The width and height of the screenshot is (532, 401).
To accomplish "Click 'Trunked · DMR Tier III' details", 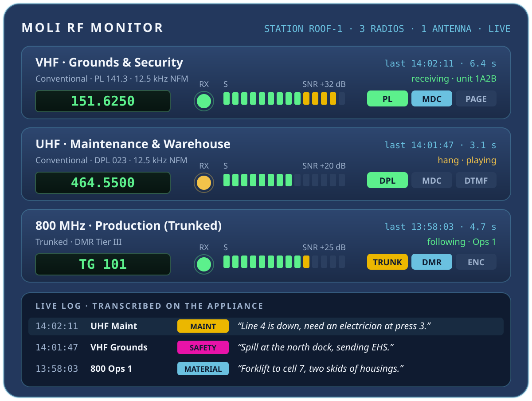I will (78, 242).
